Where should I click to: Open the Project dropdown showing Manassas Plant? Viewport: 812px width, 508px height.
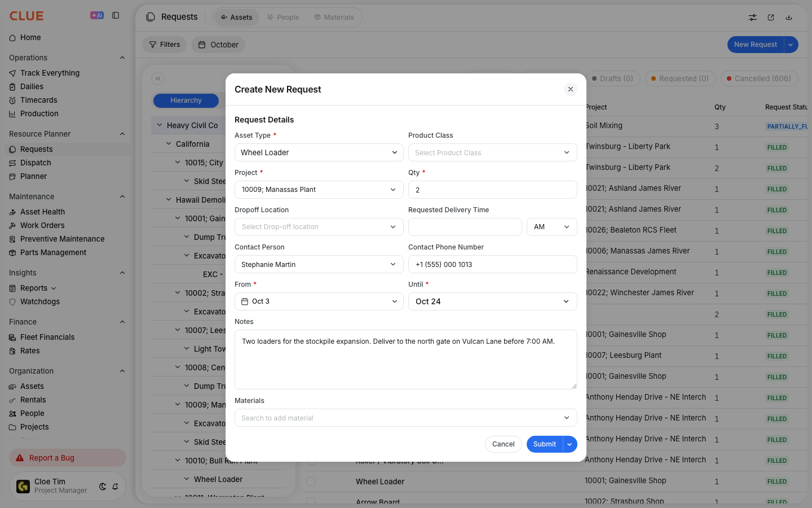tap(319, 190)
